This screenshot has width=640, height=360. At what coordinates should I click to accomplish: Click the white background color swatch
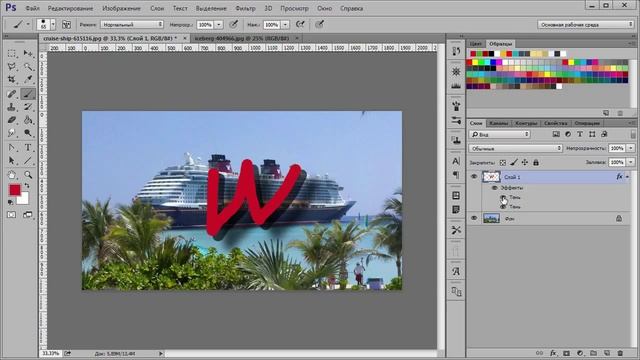coord(24,200)
